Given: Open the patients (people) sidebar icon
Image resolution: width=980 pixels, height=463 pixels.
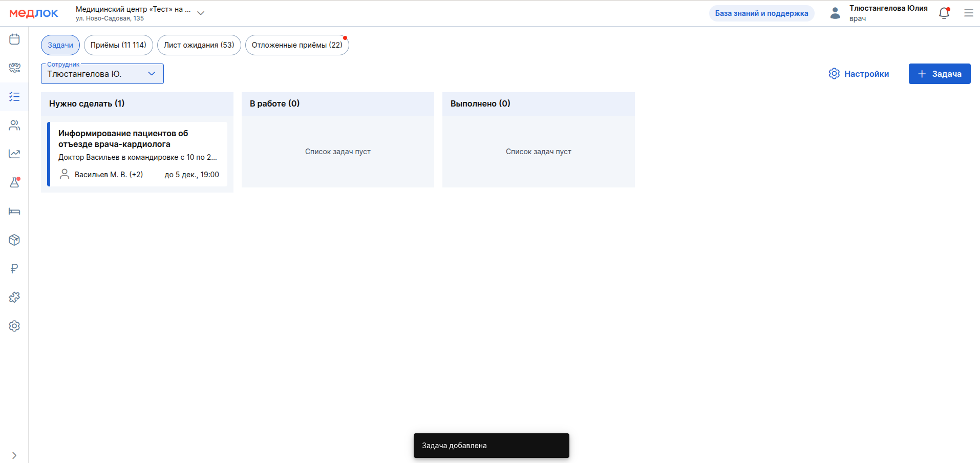Looking at the screenshot, I should pos(14,125).
